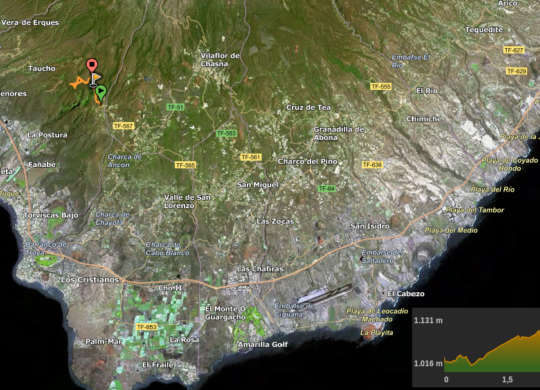Click the Playa de Leocadio Machado label
540x390 pixels.
pyautogui.click(x=377, y=315)
